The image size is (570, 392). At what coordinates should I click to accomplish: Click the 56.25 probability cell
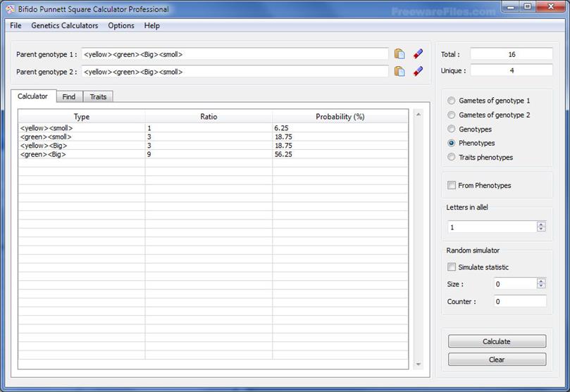tap(340, 154)
